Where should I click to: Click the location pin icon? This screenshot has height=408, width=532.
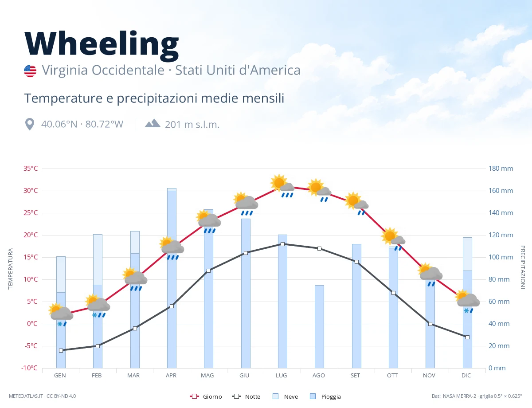[x=30, y=124]
